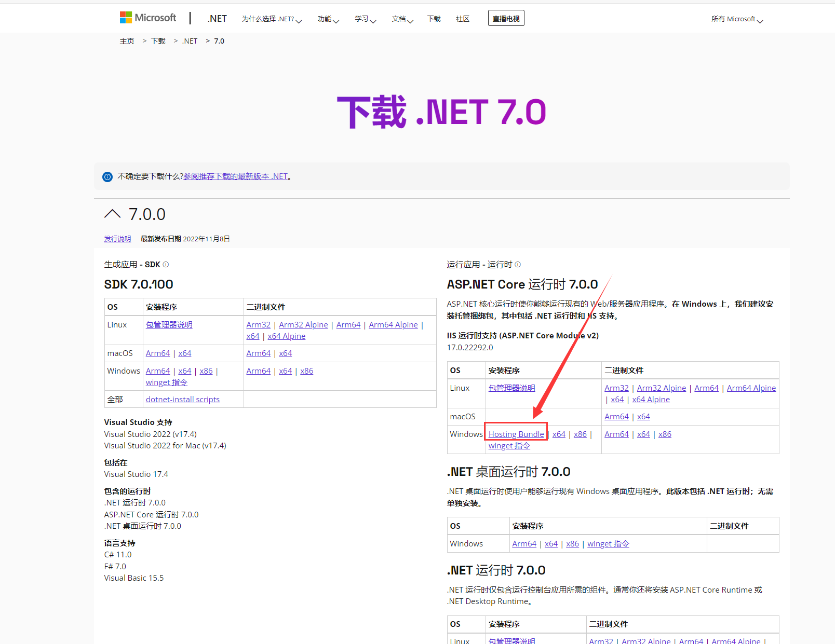Download .NET desktop runtime x86 installer

572,544
